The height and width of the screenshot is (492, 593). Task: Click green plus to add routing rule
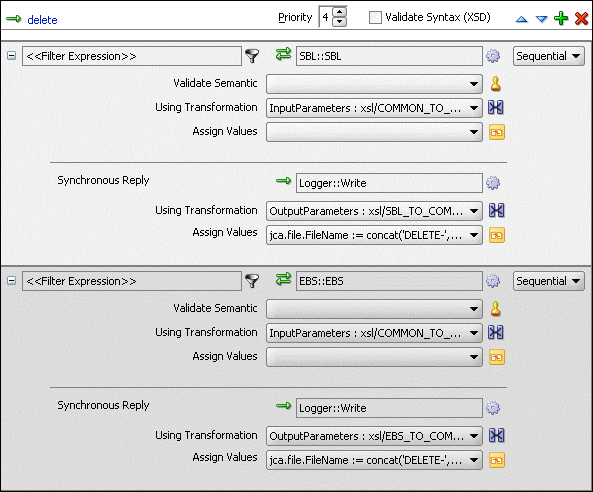pos(561,18)
